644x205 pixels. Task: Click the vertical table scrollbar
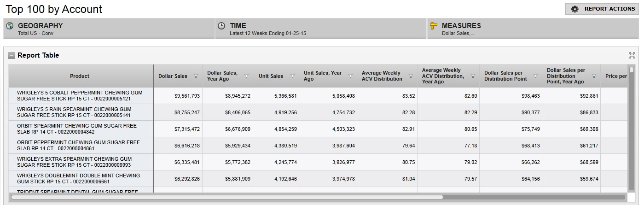[x=632, y=129]
